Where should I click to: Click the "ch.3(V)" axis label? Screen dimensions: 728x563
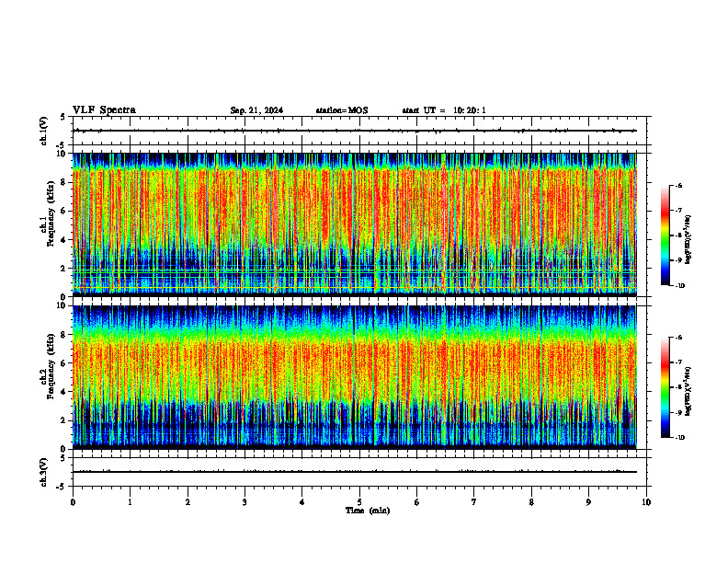[x=43, y=472]
